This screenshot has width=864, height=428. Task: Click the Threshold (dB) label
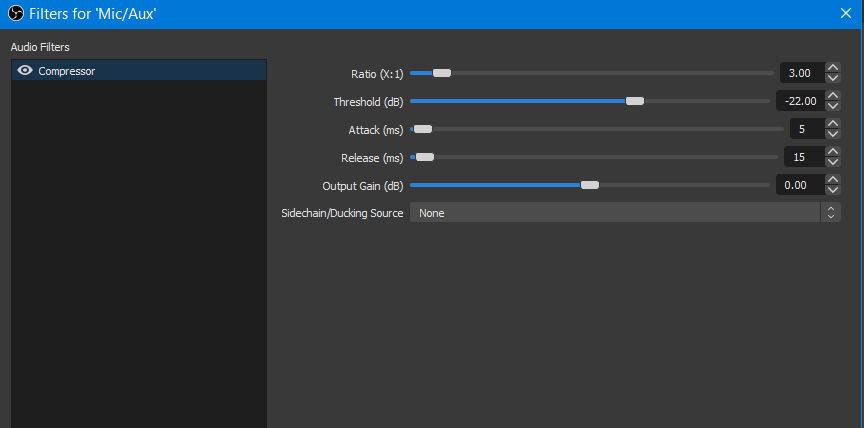tap(368, 102)
